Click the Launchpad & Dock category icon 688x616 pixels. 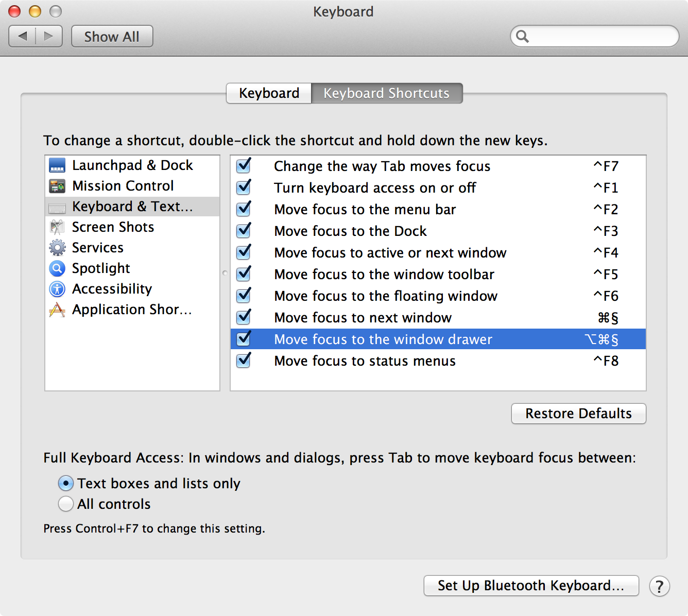(x=57, y=165)
